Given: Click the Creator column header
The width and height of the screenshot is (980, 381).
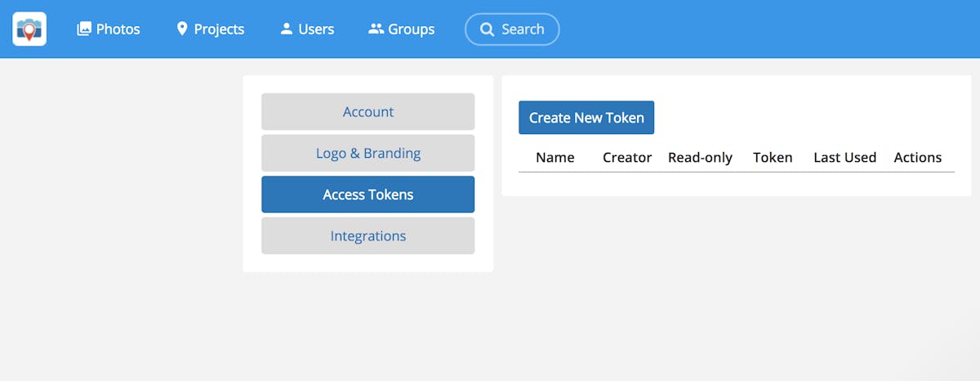Looking at the screenshot, I should pyautogui.click(x=626, y=158).
